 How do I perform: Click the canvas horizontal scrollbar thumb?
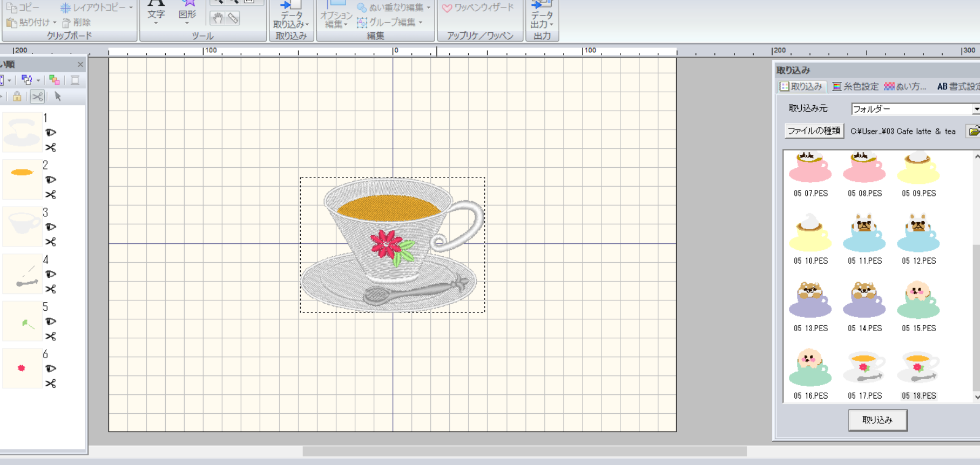pyautogui.click(x=524, y=451)
